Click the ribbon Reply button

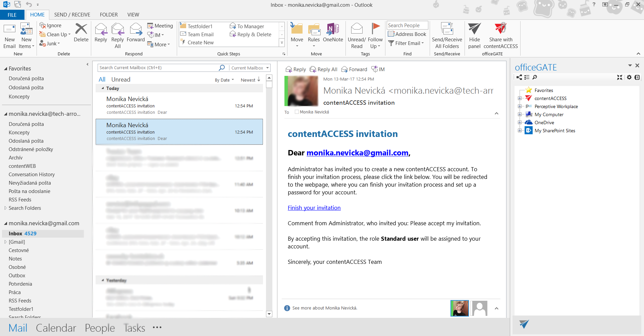tap(101, 33)
